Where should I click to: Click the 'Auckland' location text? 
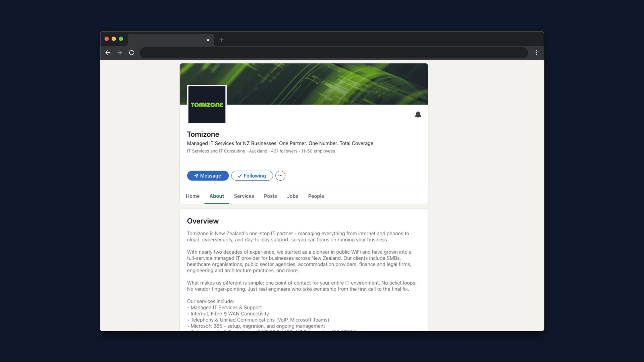point(258,151)
